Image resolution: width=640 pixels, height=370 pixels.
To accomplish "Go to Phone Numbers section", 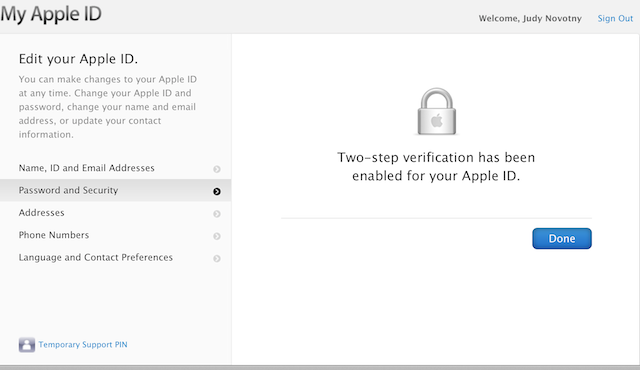I will tap(116, 235).
